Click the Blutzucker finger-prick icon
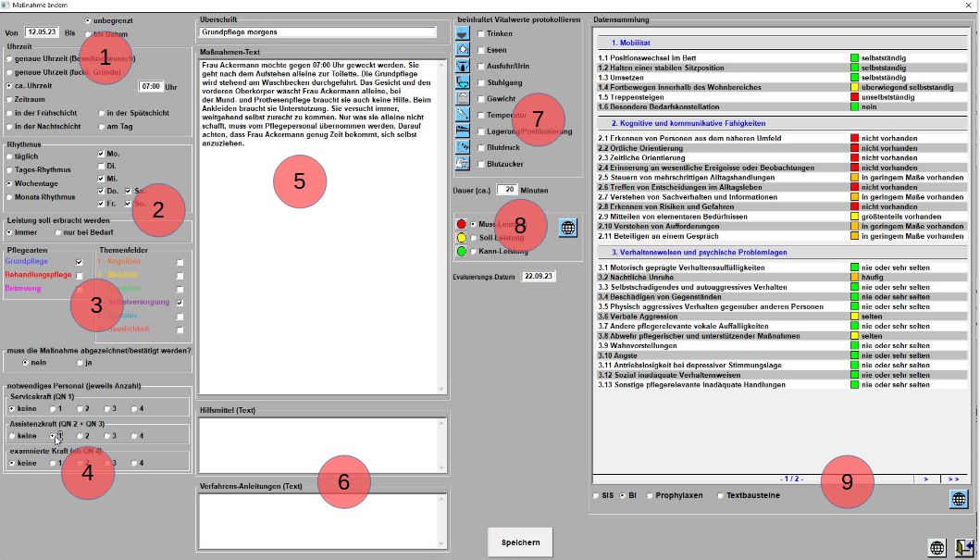This screenshot has width=980, height=560. [463, 164]
